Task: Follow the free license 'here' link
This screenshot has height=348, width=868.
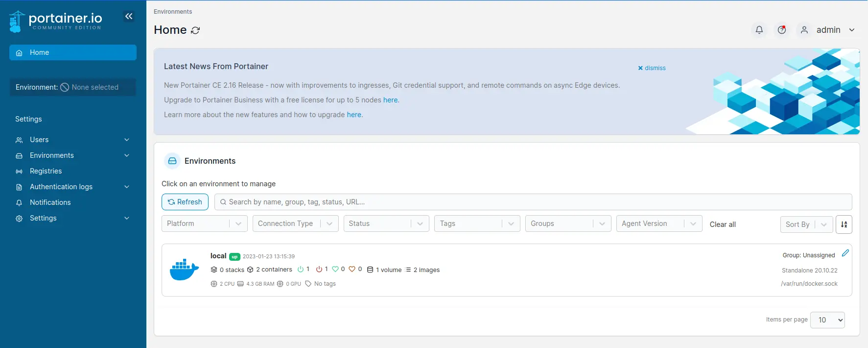Action: point(391,100)
